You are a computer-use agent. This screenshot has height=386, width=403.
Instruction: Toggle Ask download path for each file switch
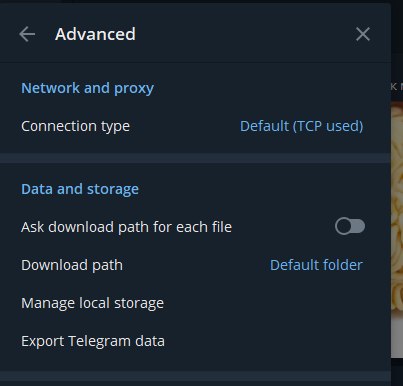pos(350,227)
